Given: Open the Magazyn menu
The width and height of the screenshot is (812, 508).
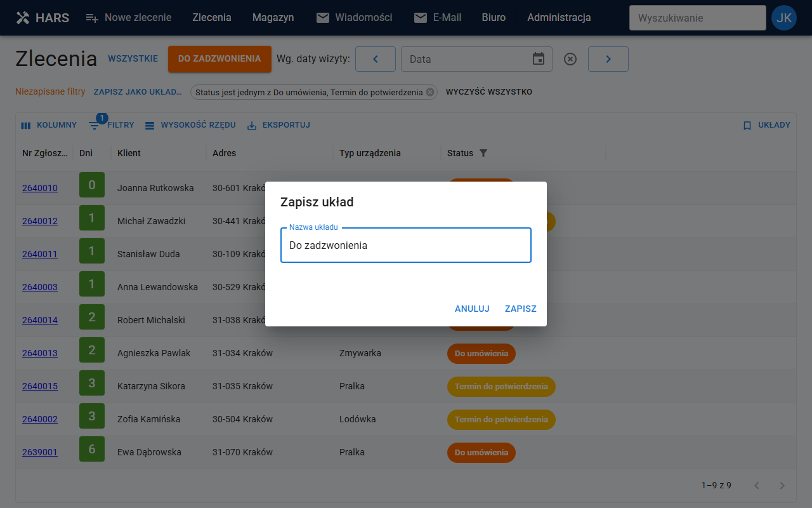Looking at the screenshot, I should (x=273, y=18).
